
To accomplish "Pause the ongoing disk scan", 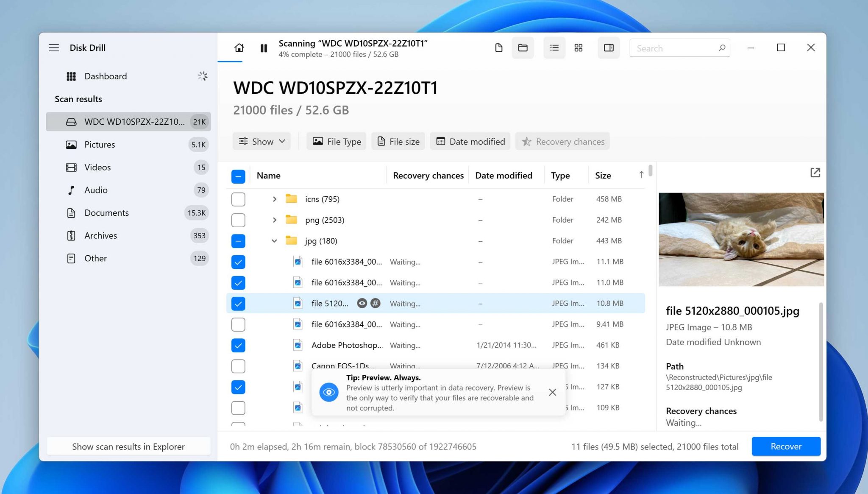I will point(264,48).
